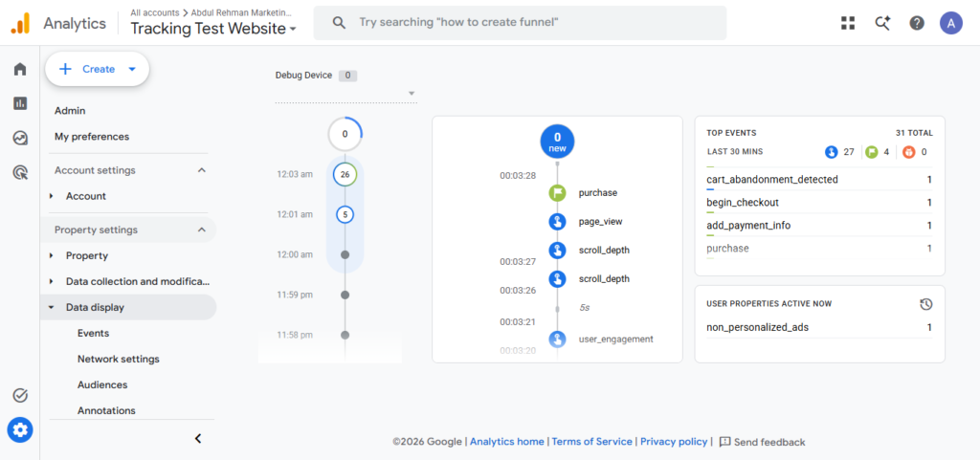Open the Privacy policy link
This screenshot has height=460, width=980.
click(x=674, y=441)
